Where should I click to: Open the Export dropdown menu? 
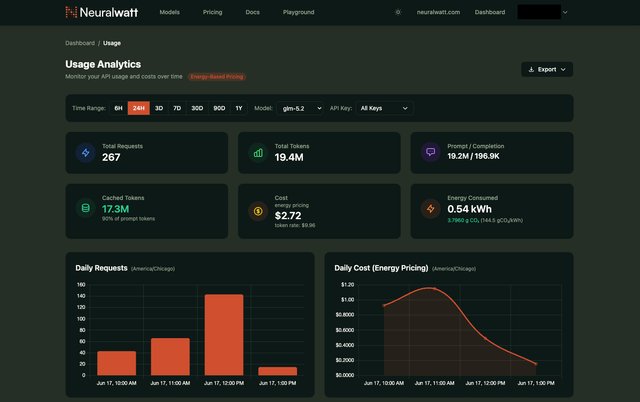[547, 69]
